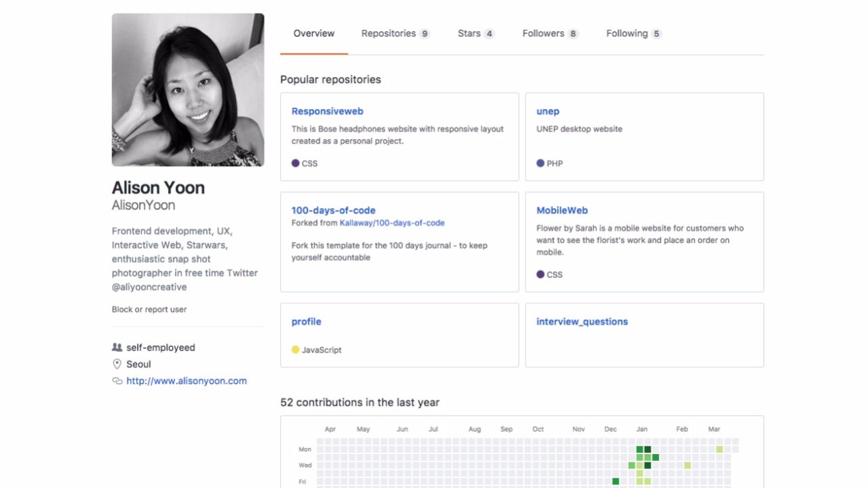Click the Seoul location text
The width and height of the screenshot is (868, 488).
point(138,364)
